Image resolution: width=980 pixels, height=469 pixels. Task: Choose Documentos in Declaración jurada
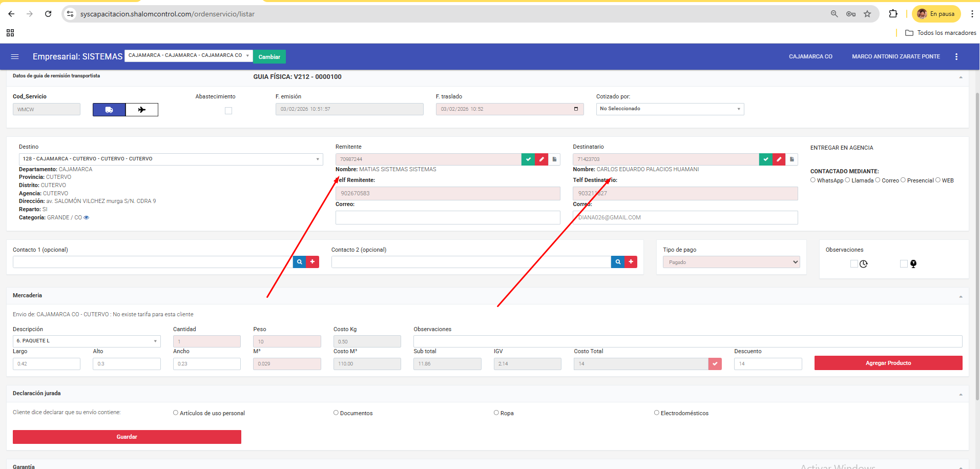coord(336,413)
